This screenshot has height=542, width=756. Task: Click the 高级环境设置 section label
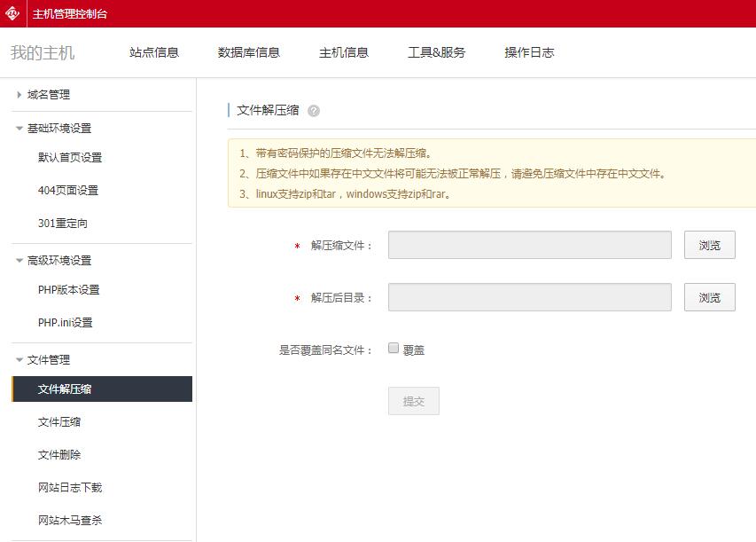point(59,261)
